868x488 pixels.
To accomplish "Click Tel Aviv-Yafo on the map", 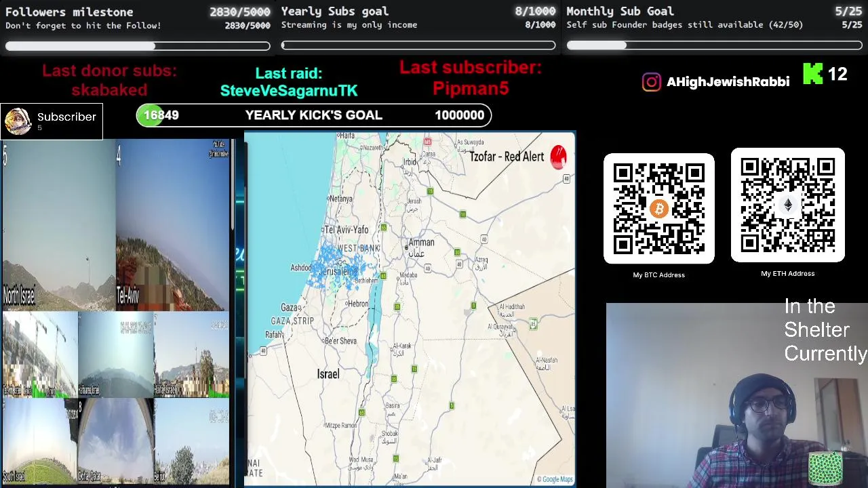I will 346,230.
